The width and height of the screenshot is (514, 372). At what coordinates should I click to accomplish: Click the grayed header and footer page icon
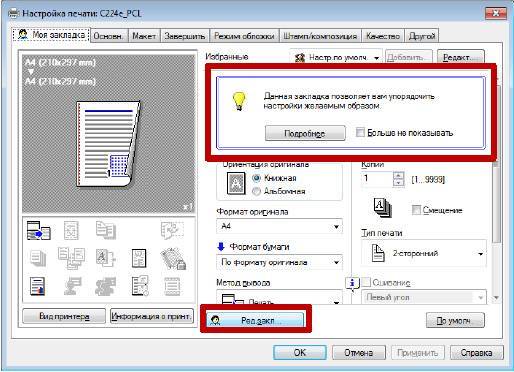coord(172,286)
